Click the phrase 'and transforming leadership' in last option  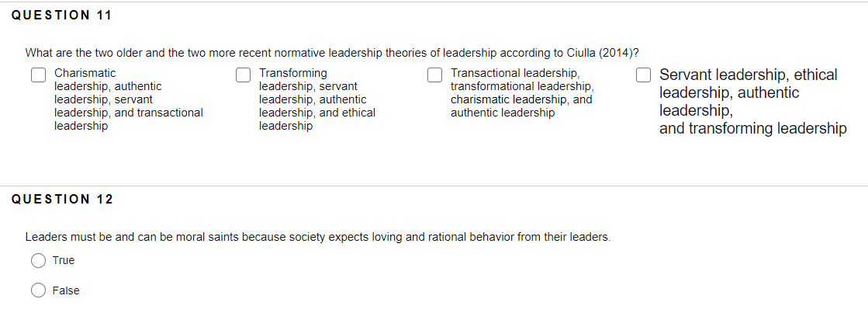point(753,129)
